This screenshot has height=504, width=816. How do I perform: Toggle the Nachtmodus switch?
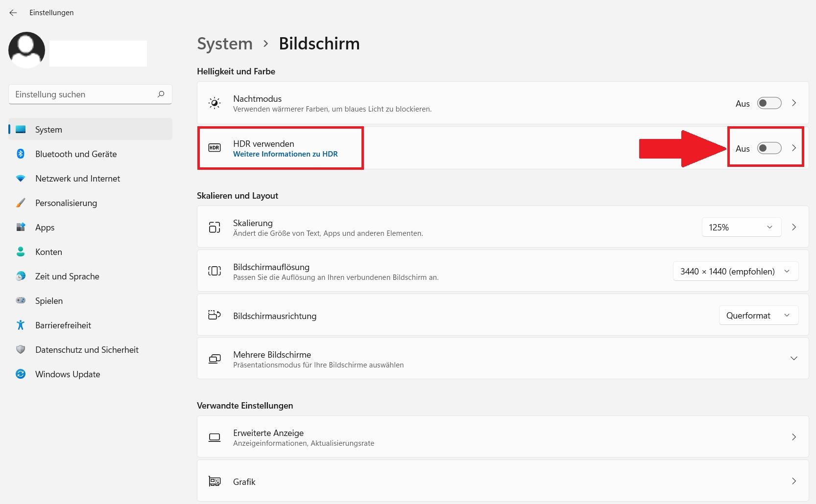coord(769,103)
